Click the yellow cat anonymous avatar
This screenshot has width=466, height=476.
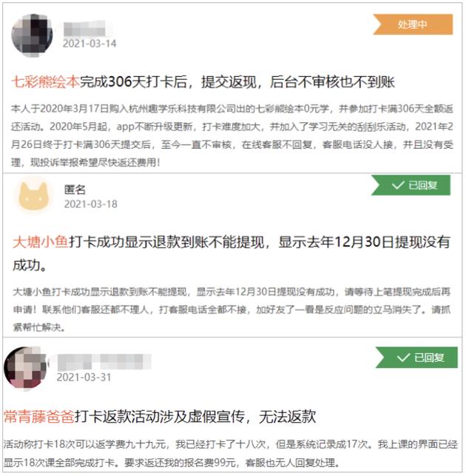tap(34, 196)
